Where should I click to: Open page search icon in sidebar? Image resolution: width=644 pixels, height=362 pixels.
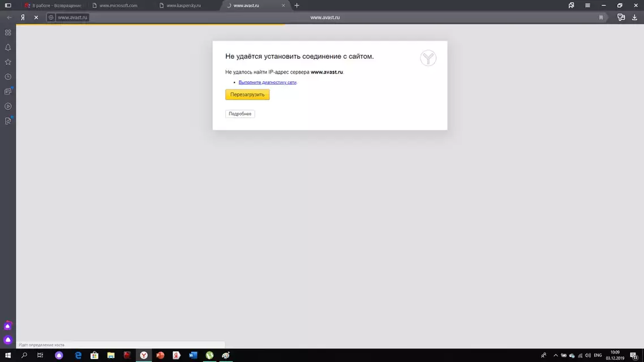coord(8,121)
